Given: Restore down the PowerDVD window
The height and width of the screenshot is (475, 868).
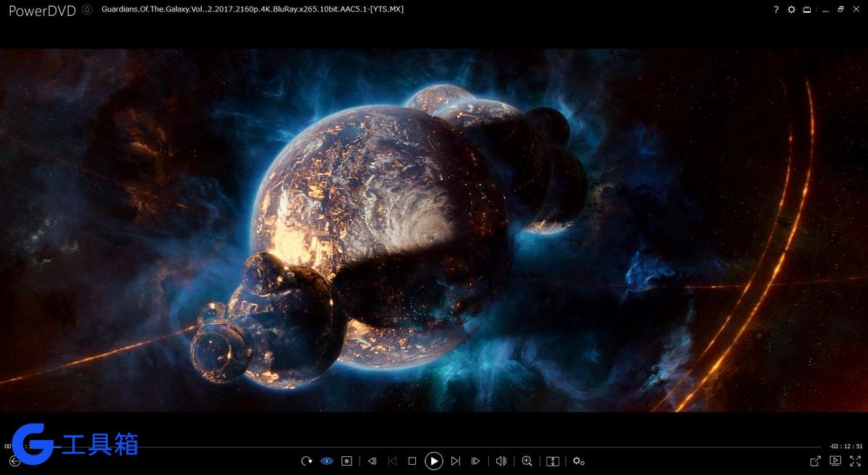Looking at the screenshot, I should coord(841,9).
